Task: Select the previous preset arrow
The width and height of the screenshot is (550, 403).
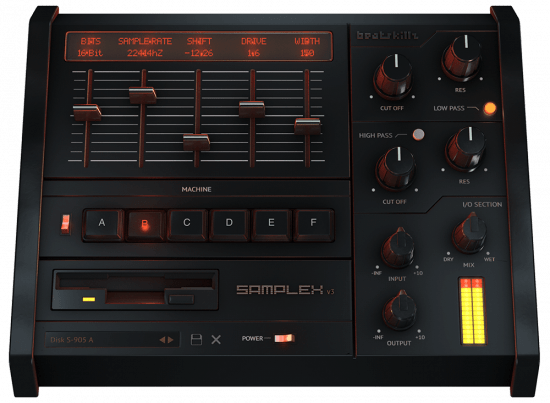Action: pyautogui.click(x=162, y=340)
